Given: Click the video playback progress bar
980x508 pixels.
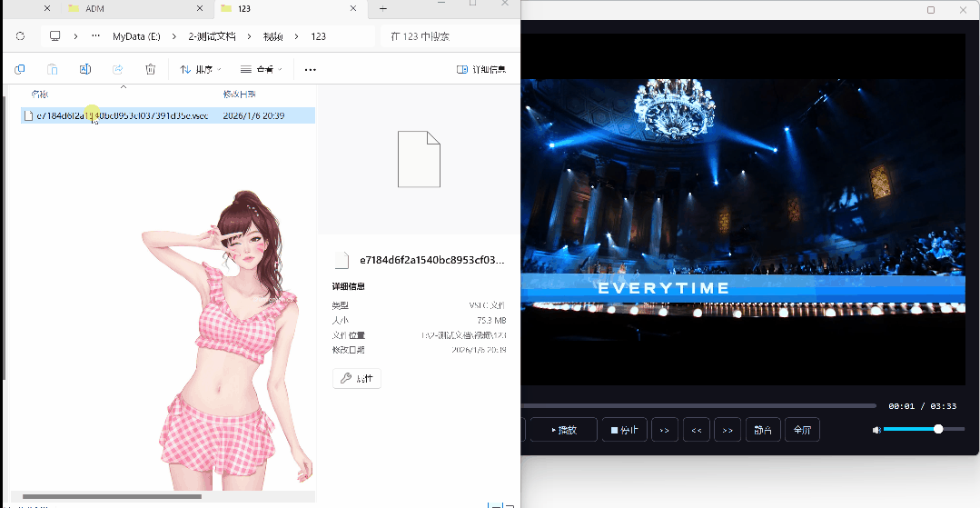Looking at the screenshot, I should point(698,406).
